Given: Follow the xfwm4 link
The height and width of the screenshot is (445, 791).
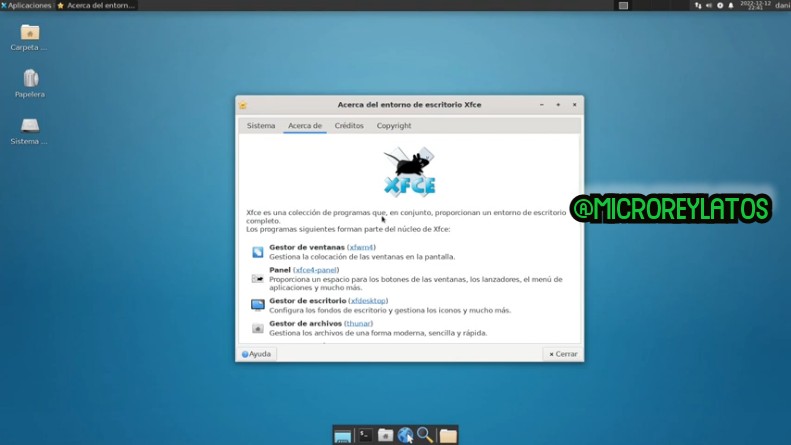Looking at the screenshot, I should coord(361,247).
